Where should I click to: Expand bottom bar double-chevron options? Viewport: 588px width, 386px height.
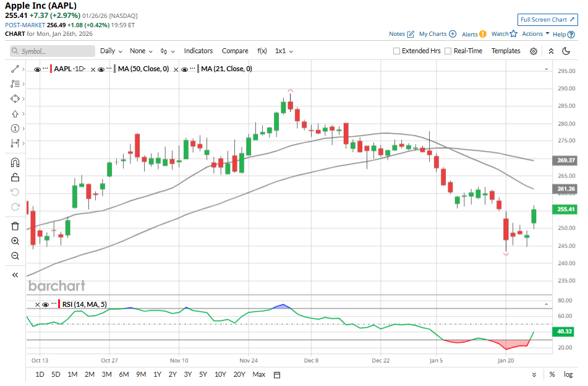pyautogui.click(x=534, y=374)
